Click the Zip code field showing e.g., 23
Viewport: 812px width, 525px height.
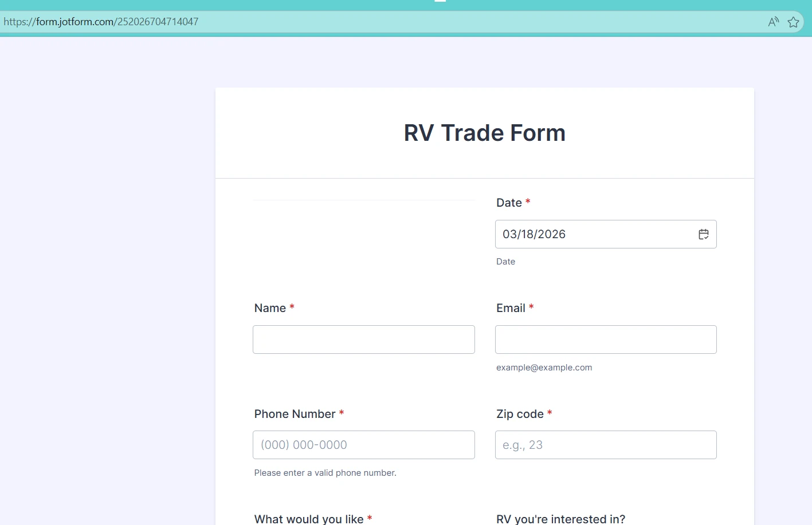point(605,445)
